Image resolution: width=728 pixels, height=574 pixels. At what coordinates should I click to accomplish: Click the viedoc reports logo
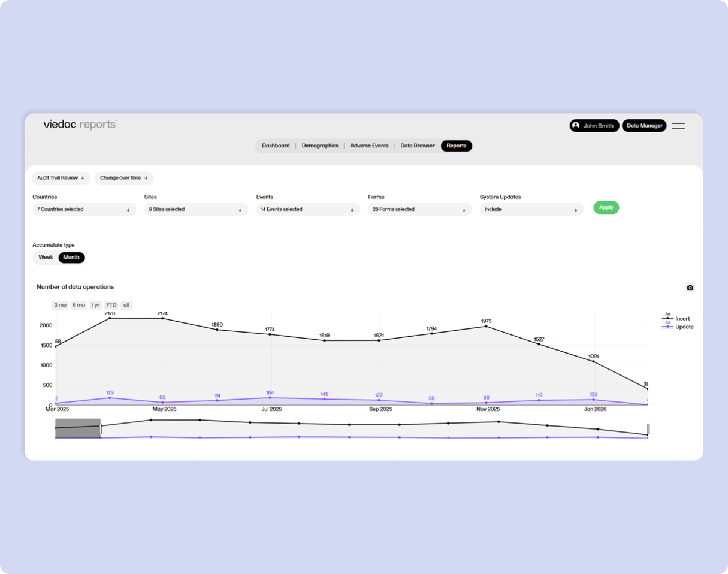point(78,125)
